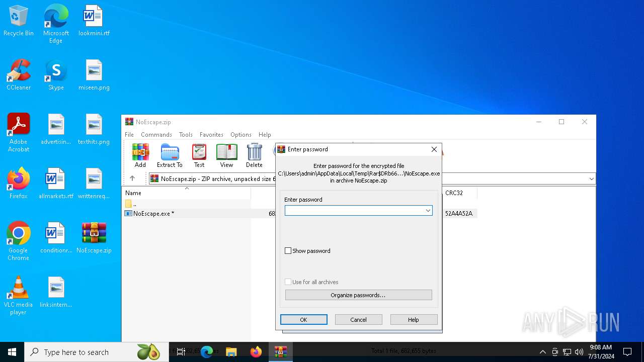This screenshot has height=362, width=644.
Task: Close the Enter password dialog
Action: coord(434,149)
